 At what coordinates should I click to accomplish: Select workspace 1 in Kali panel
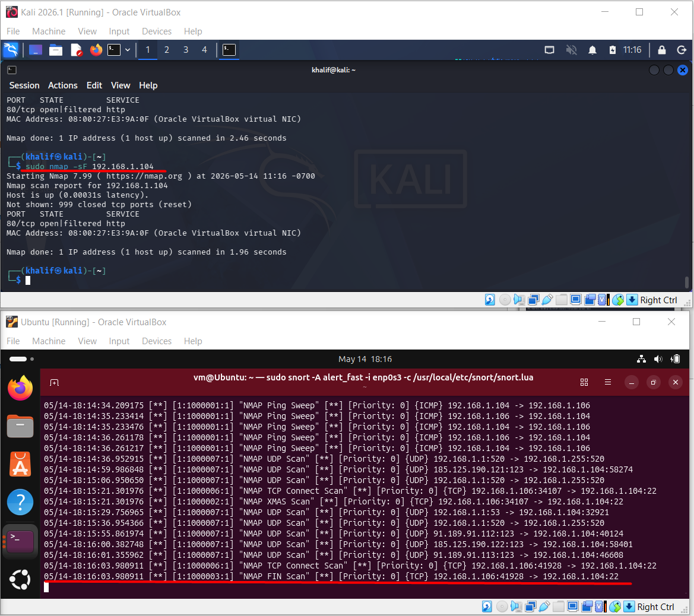(x=148, y=50)
